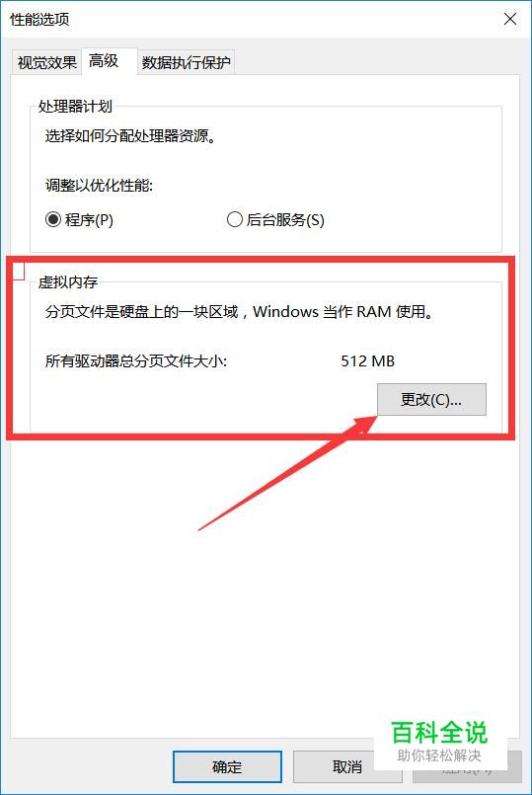This screenshot has height=795, width=532.
Task: Click the 所有驱动器总分页文件大小 label
Action: point(136,361)
